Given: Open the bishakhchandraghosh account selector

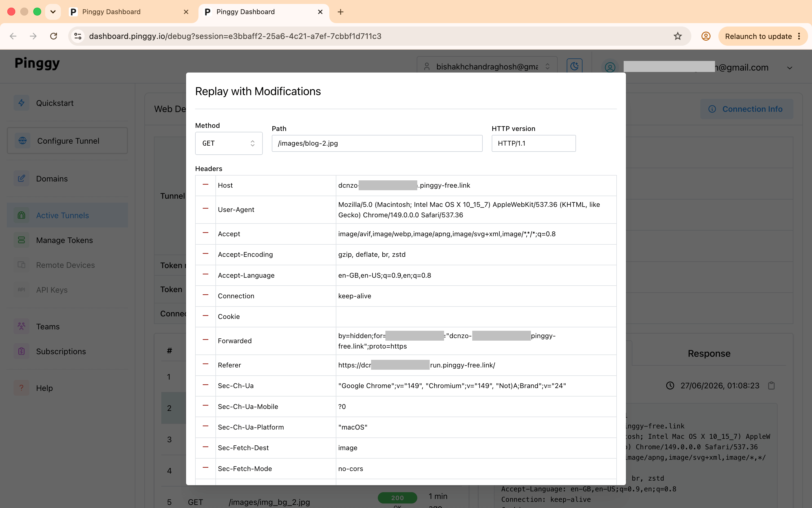Looking at the screenshot, I should click(x=487, y=67).
